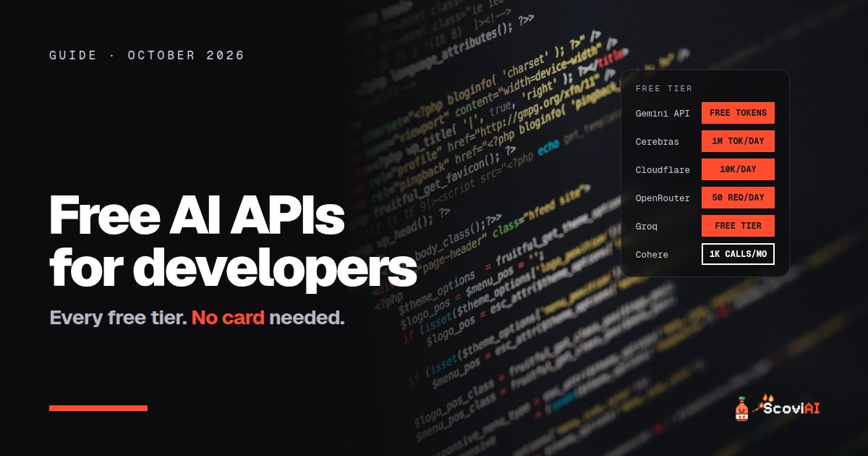
Task: Click the Gemini API label
Action: point(663,114)
